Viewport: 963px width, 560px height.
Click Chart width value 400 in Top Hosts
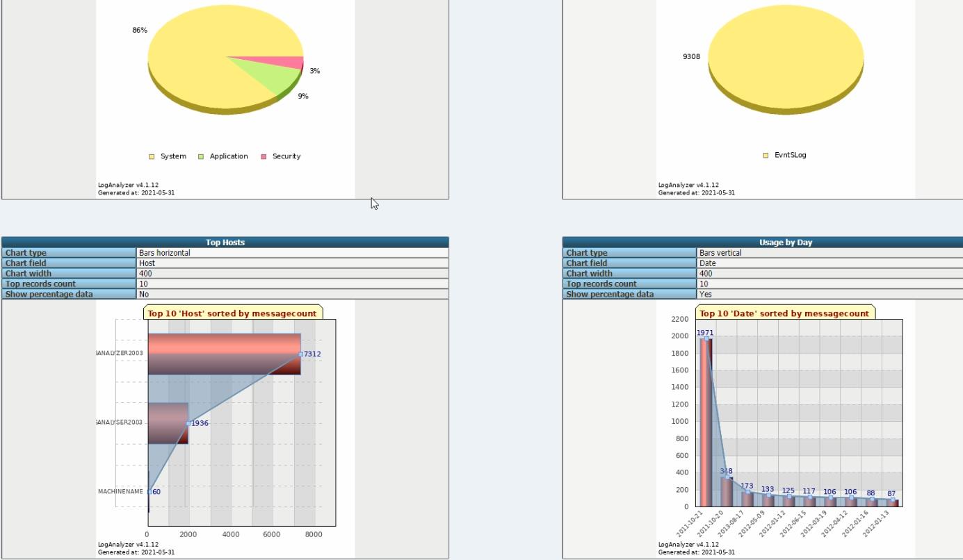145,274
